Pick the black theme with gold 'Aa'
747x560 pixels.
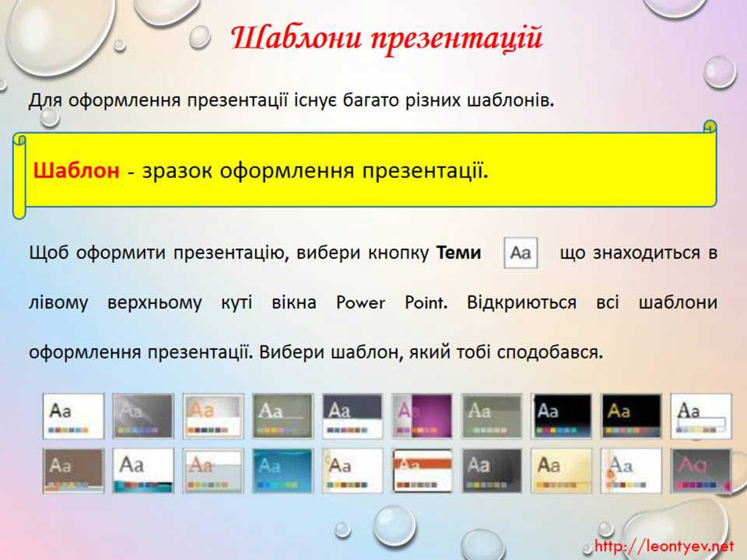[631, 416]
